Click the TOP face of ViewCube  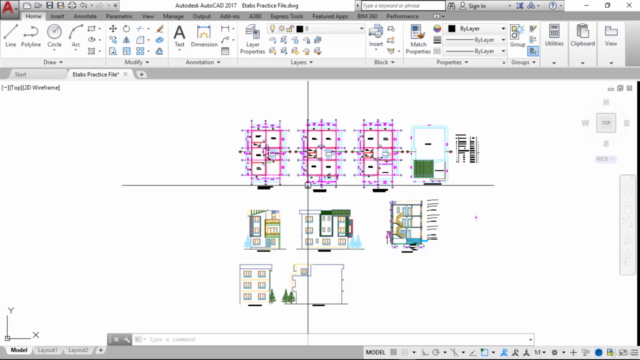tap(606, 122)
